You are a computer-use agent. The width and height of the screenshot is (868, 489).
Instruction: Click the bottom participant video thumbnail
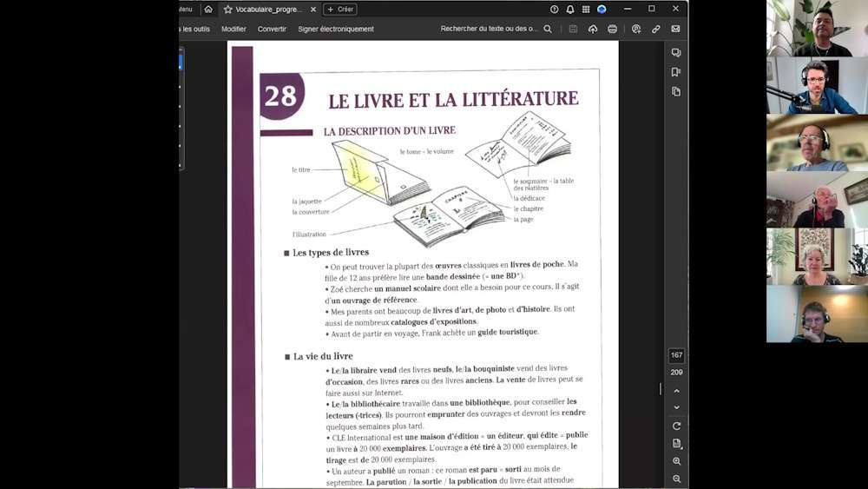817,314
